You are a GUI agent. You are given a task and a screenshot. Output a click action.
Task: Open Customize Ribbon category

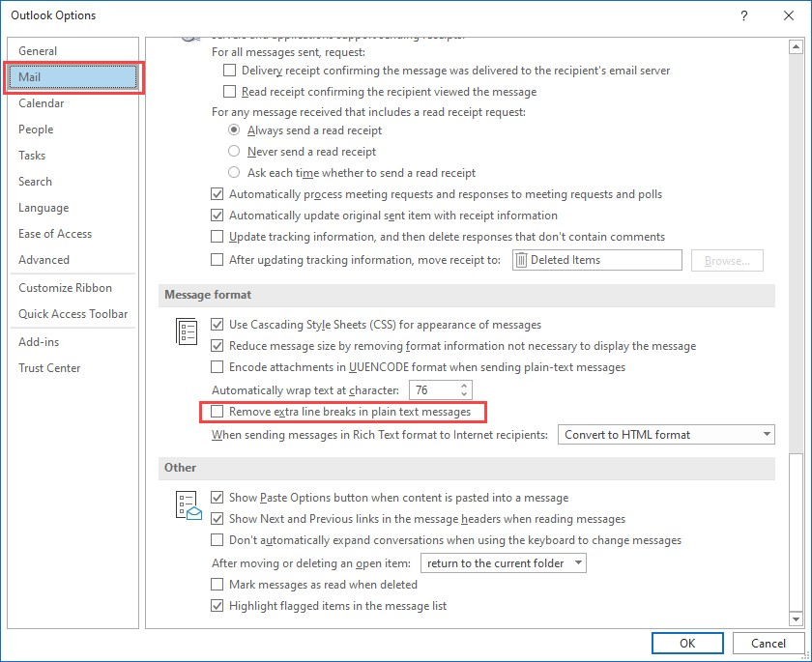click(x=73, y=288)
